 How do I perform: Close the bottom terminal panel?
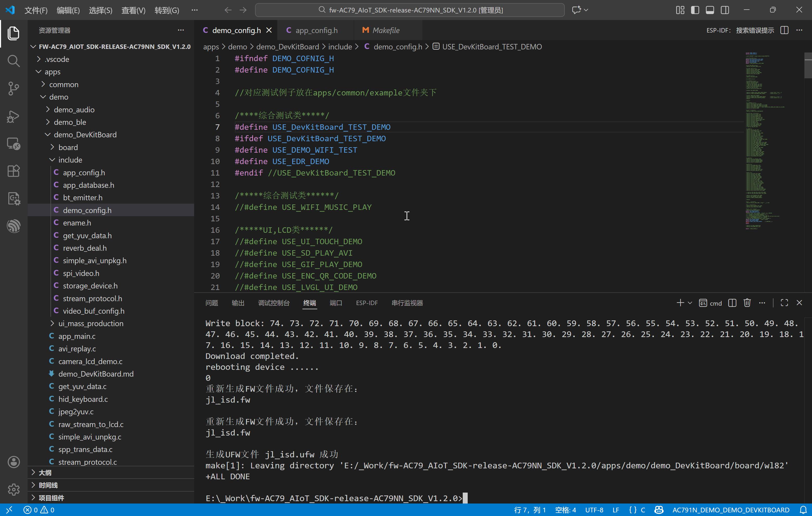[x=799, y=303]
